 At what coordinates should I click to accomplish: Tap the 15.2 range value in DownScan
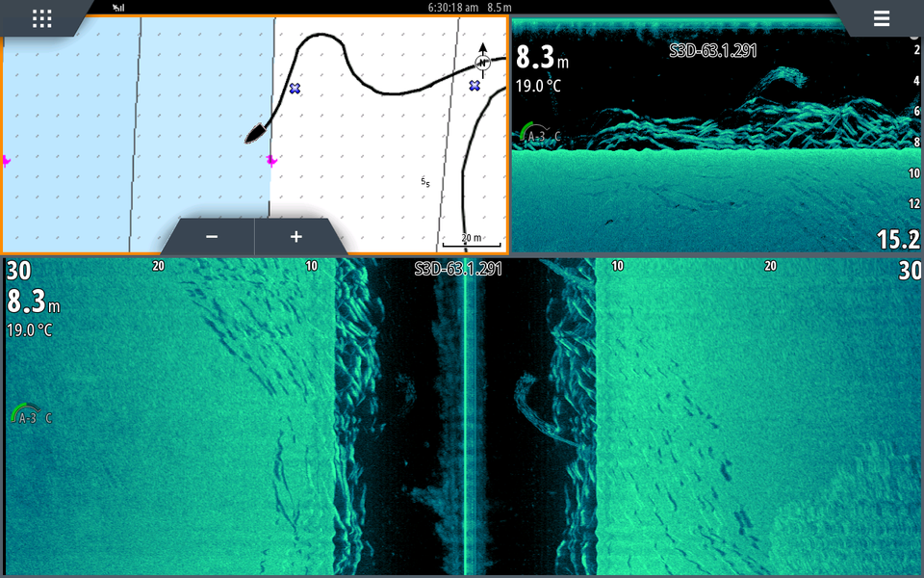pos(897,240)
